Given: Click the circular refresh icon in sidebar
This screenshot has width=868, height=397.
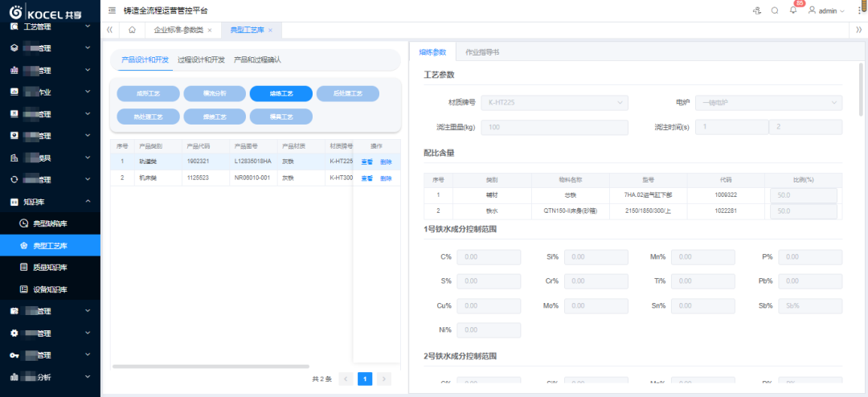Looking at the screenshot, I should (x=14, y=179).
